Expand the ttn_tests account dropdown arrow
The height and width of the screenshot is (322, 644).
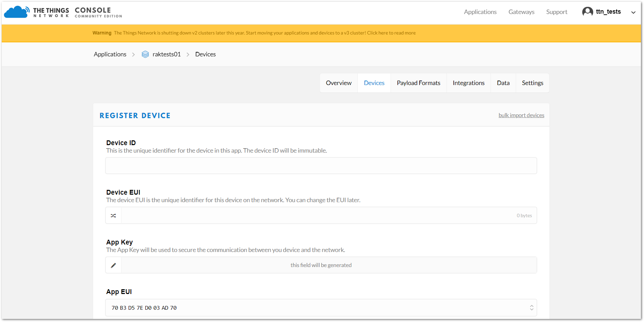coord(633,12)
